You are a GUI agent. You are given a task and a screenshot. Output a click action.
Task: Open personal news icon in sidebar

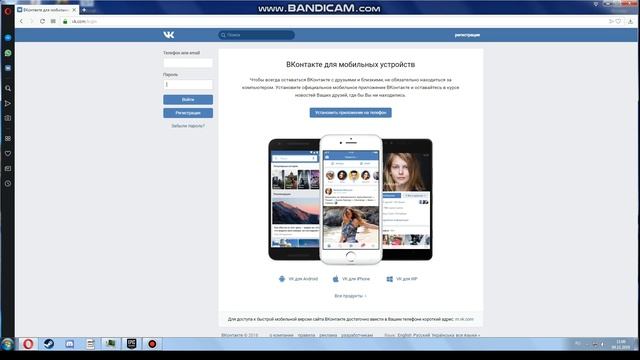(8, 169)
